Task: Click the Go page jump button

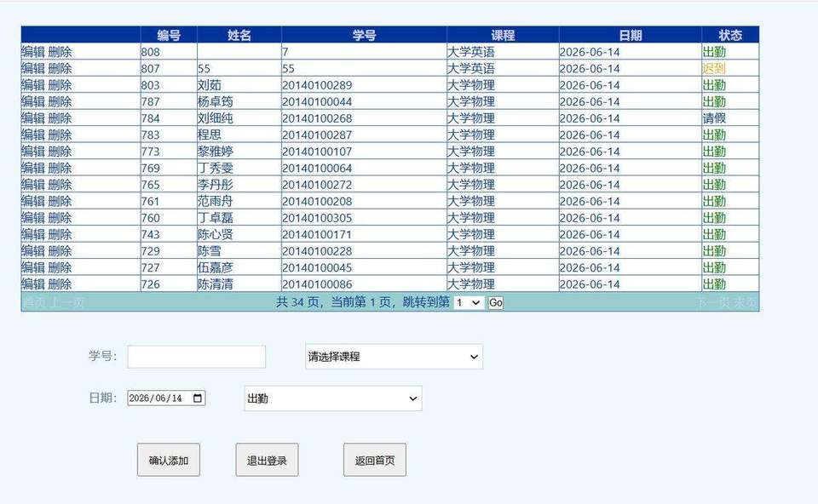Action: pos(496,302)
